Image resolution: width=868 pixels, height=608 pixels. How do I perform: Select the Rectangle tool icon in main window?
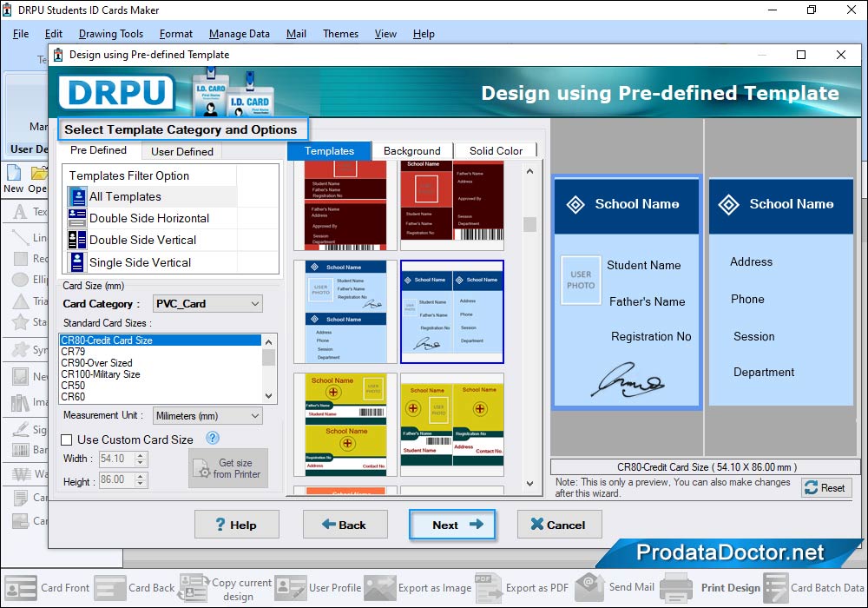(x=21, y=259)
